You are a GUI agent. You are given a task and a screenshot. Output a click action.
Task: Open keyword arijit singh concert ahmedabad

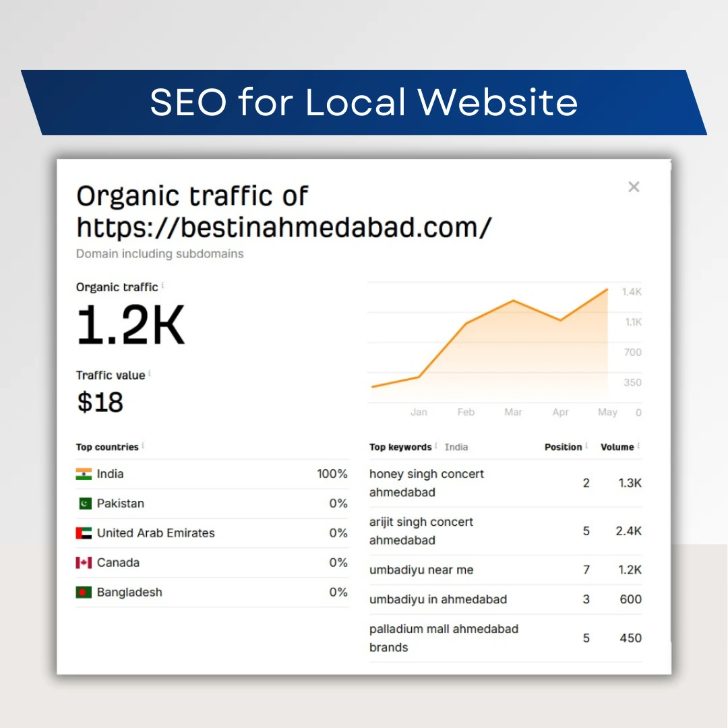point(421,530)
